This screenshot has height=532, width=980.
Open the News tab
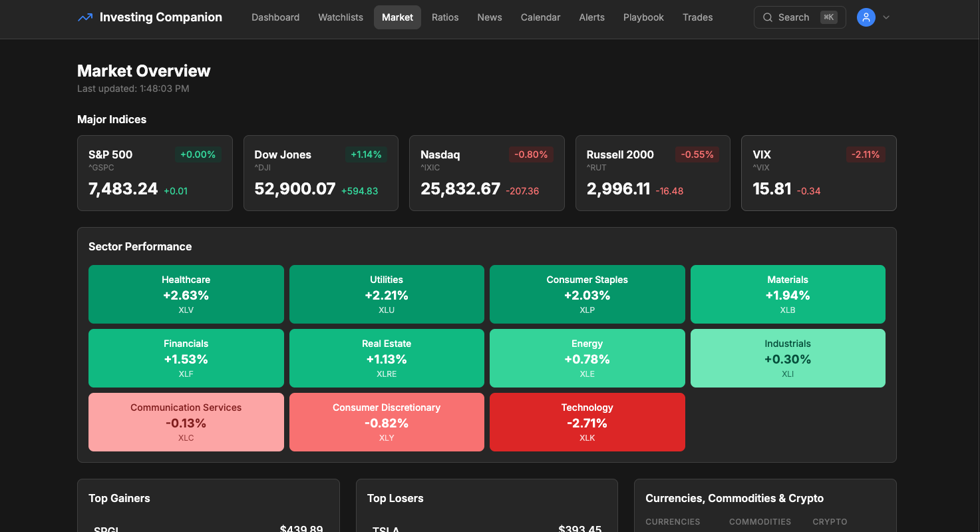click(x=490, y=17)
